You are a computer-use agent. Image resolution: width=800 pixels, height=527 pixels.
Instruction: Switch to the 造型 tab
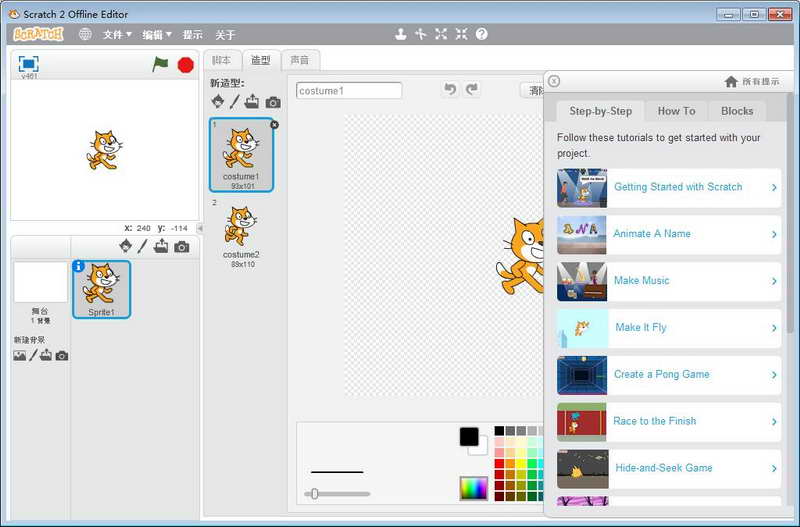tap(261, 60)
